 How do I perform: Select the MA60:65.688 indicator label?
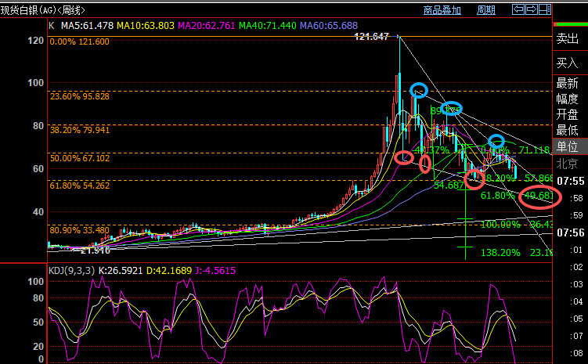[329, 26]
